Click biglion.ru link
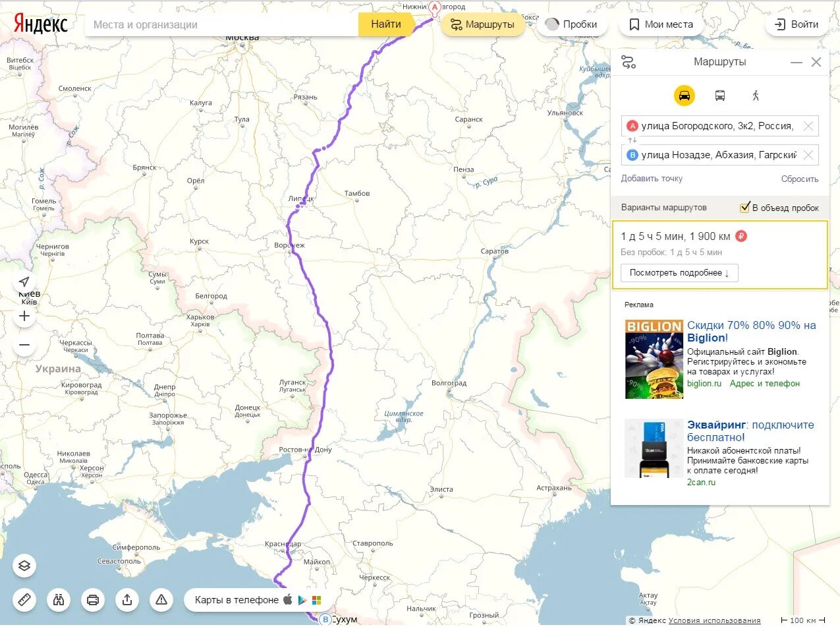Screen dimensions: 840x627 [704, 383]
